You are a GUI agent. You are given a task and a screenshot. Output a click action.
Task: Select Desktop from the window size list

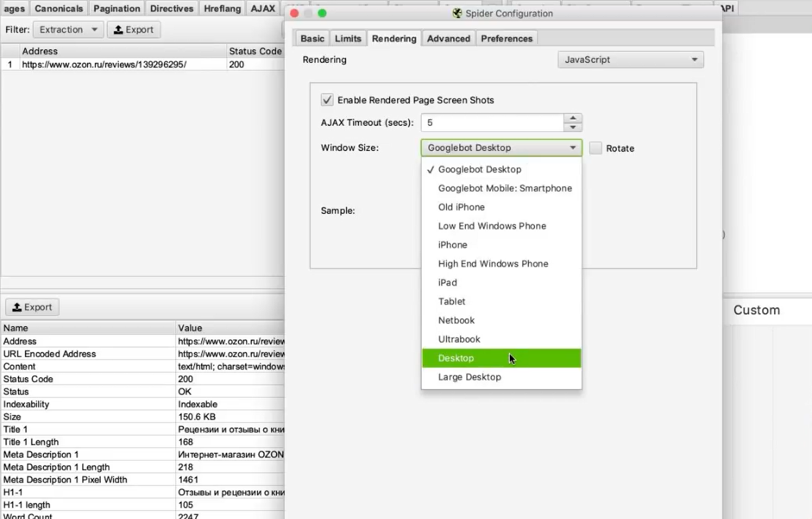456,358
